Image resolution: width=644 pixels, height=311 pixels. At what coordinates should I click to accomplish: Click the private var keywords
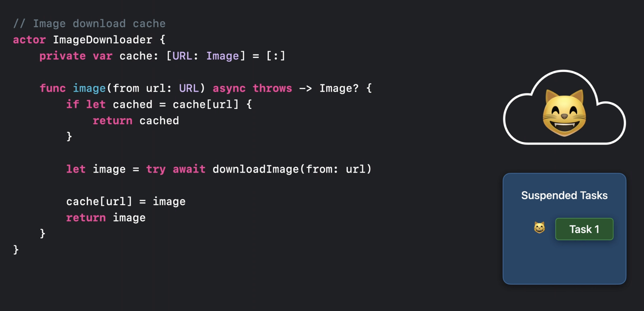pos(76,56)
